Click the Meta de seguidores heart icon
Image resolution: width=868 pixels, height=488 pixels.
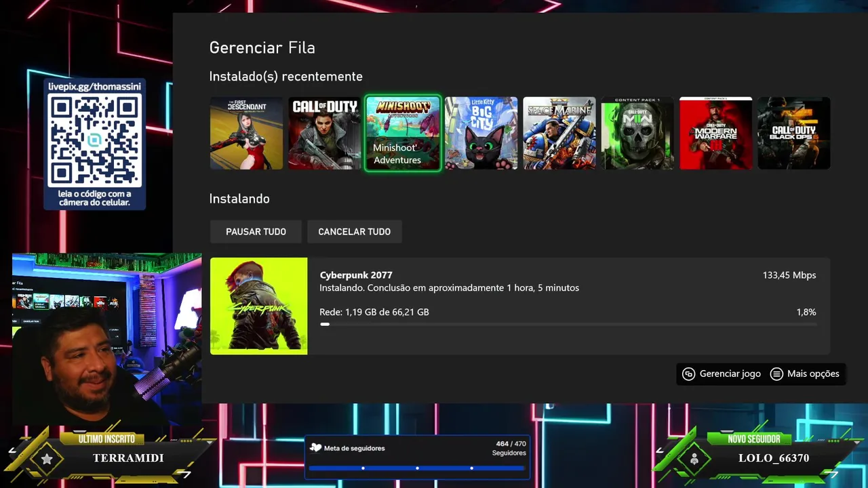point(315,447)
